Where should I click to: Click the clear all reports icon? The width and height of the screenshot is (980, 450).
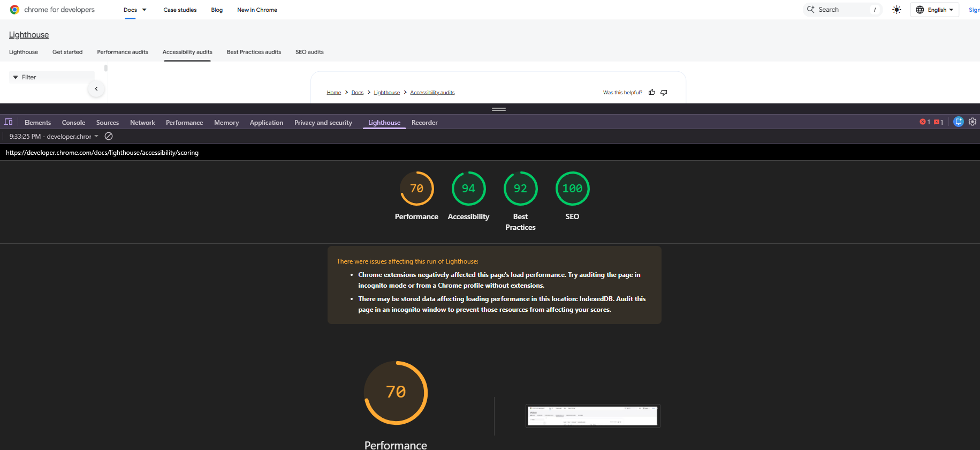tap(109, 136)
